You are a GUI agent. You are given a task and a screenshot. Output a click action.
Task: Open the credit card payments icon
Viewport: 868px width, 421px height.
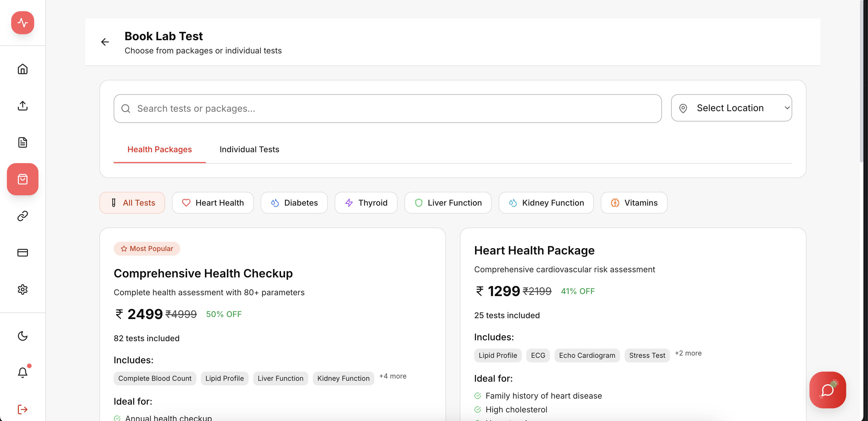[23, 252]
